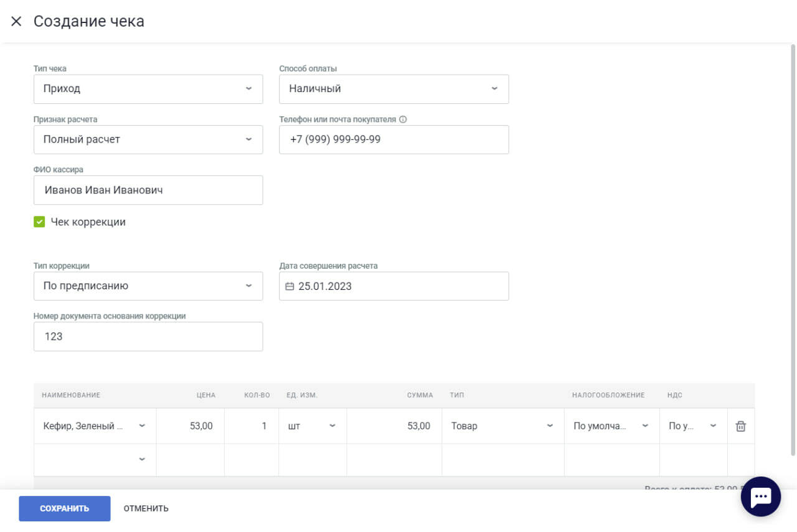Click the Наименование column header

[x=71, y=395]
